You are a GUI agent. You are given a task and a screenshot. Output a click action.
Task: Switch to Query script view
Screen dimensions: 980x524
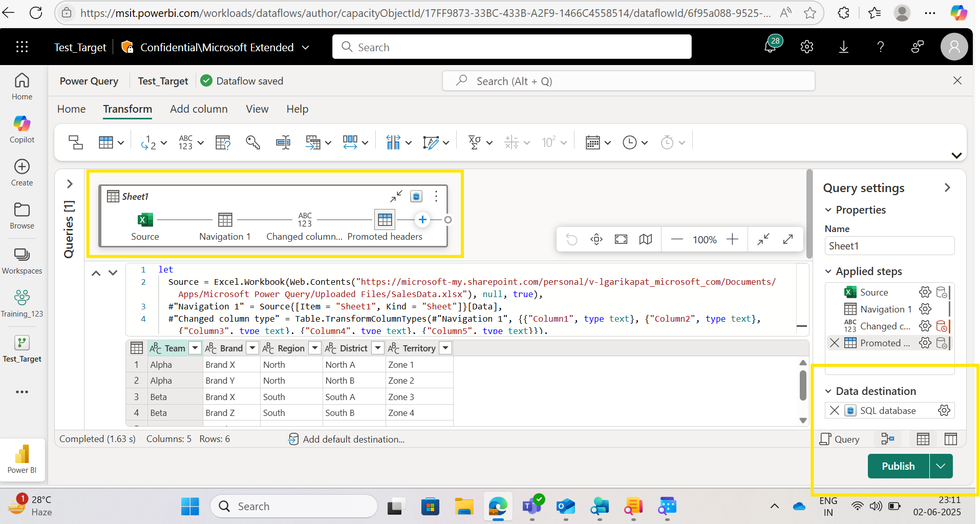tap(840, 439)
